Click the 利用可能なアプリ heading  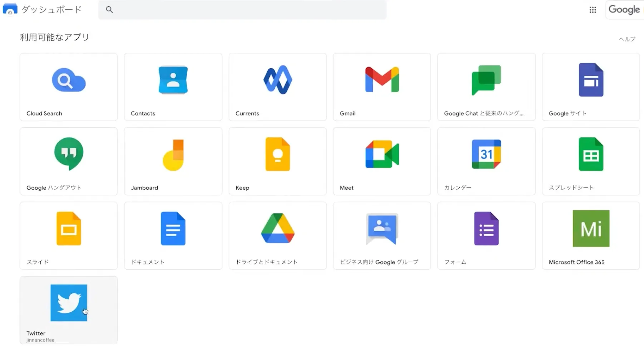55,37
